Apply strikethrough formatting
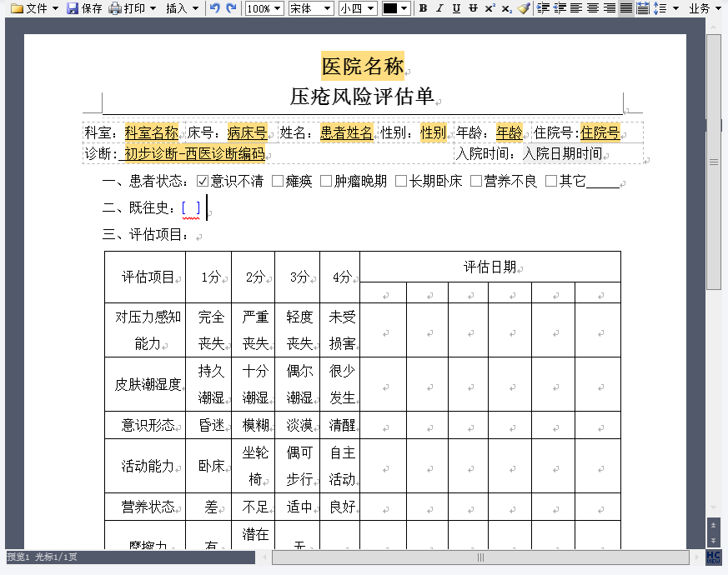 [x=473, y=8]
